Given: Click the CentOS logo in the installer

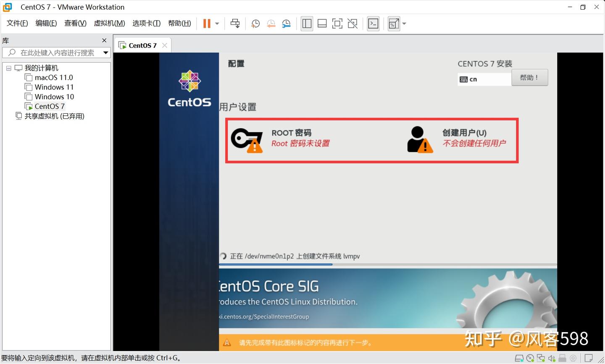Looking at the screenshot, I should point(189,89).
